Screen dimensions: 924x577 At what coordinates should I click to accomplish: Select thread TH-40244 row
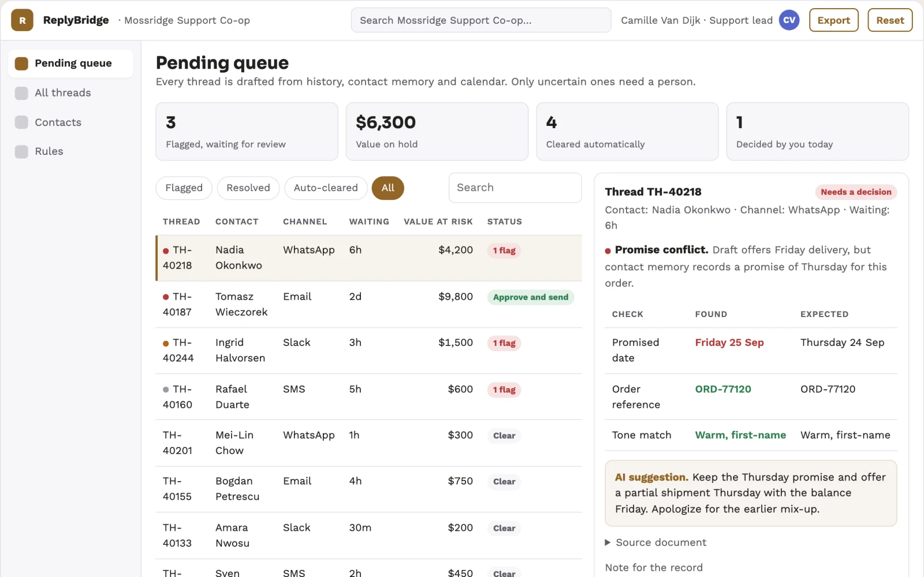pyautogui.click(x=368, y=351)
